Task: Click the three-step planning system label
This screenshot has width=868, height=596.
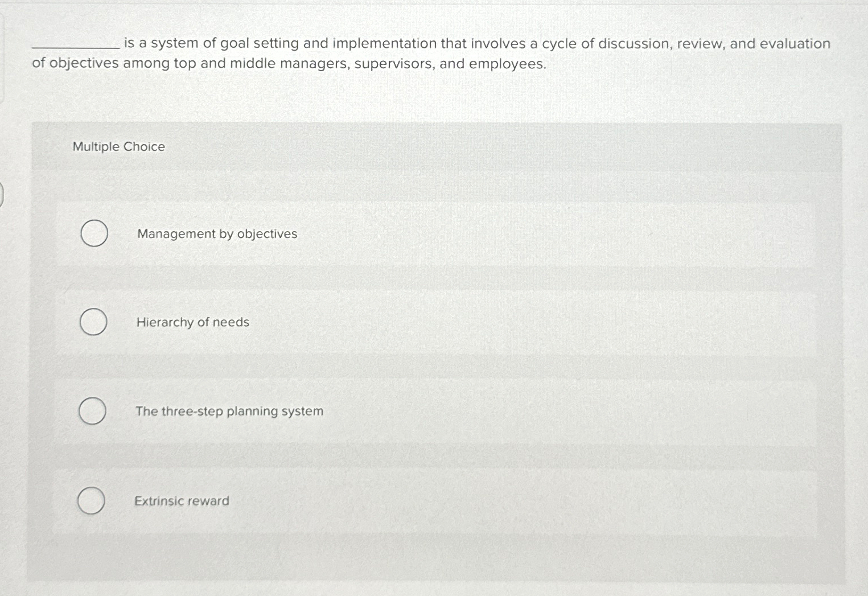Action: coord(229,411)
